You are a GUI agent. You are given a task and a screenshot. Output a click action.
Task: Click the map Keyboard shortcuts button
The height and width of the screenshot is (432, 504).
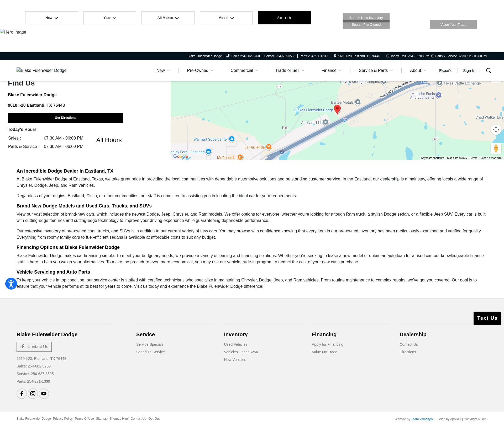click(x=432, y=158)
